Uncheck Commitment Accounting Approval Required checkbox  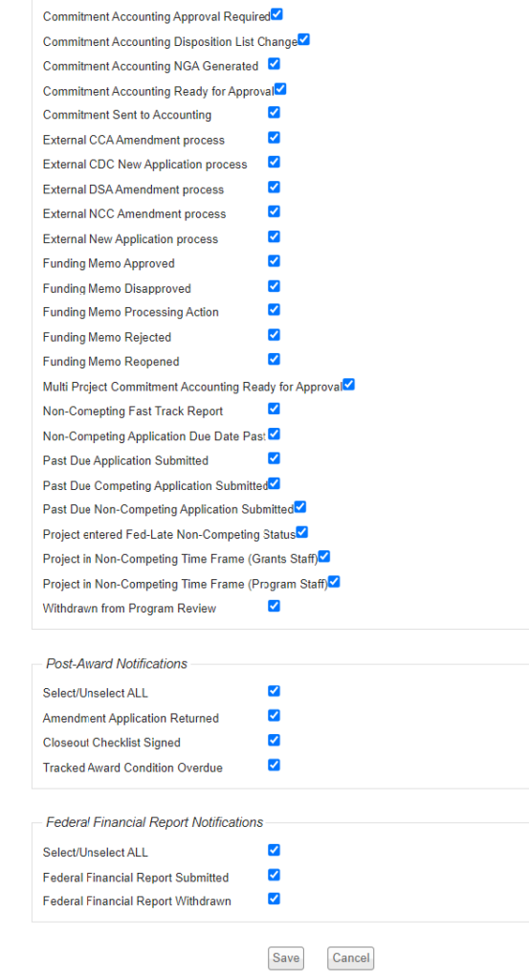(x=276, y=14)
